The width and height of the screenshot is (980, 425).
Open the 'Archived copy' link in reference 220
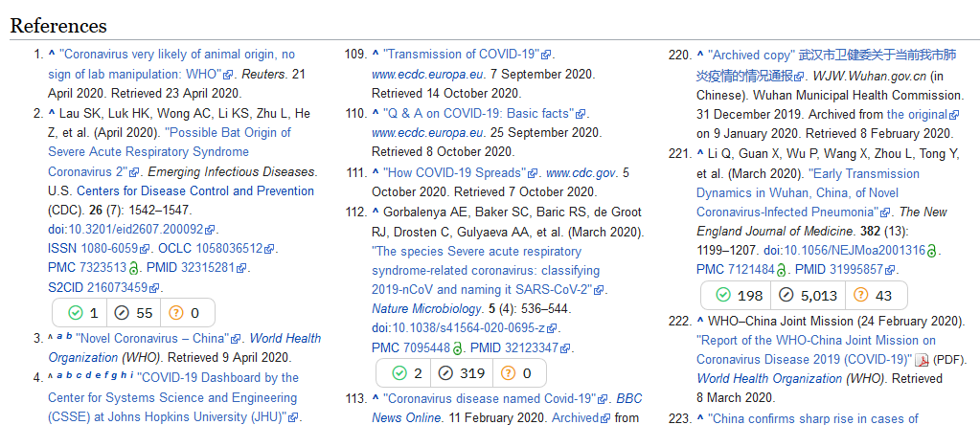pyautogui.click(x=827, y=64)
